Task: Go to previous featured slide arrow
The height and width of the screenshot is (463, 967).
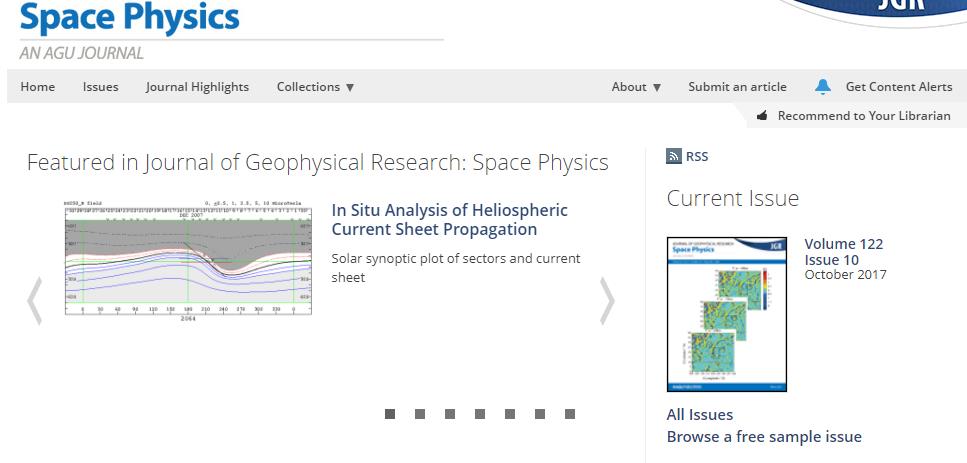Action: pos(35,300)
